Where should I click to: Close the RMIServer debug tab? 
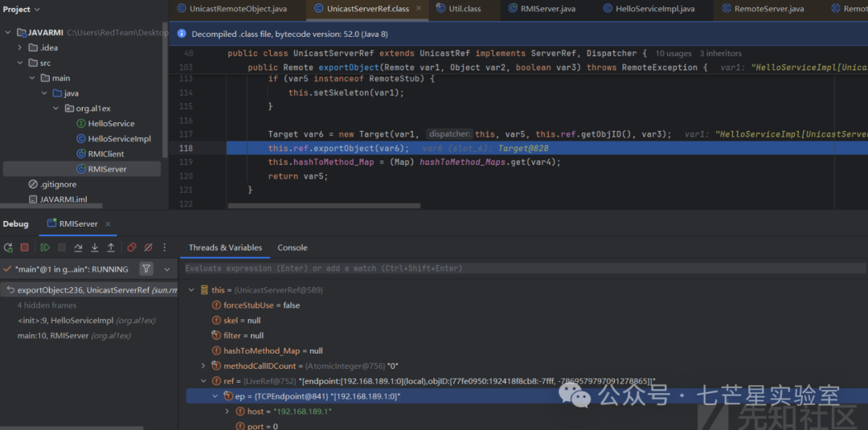point(108,224)
